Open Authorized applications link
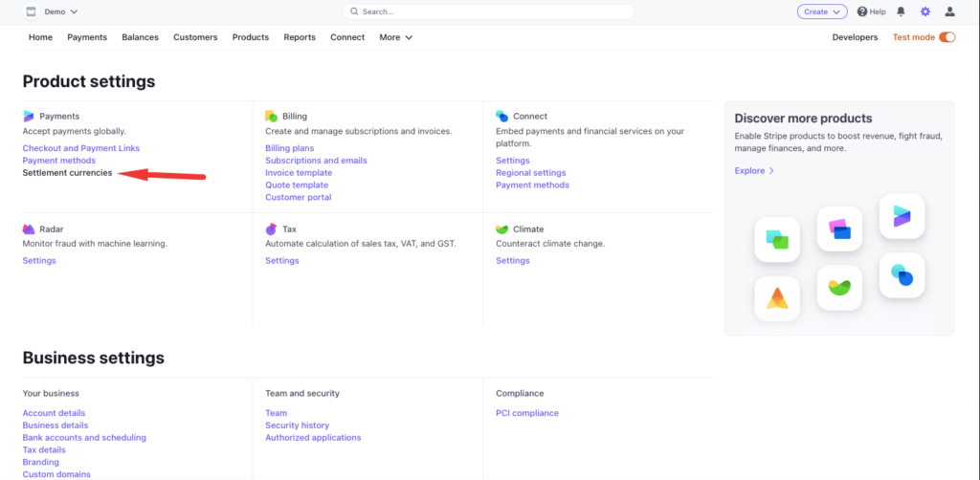Screen dimensions: 980x480 [313, 438]
